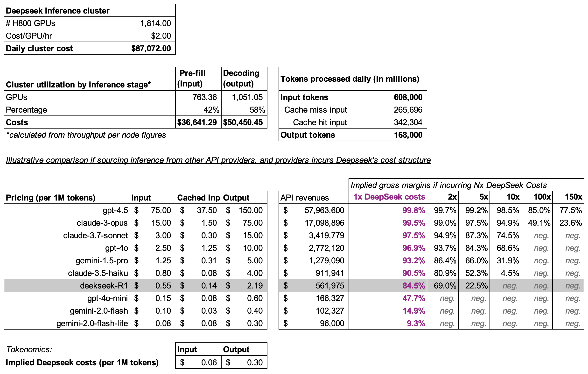Viewport: 588px width, 374px height.
Task: Select 'Tokens processed daily (in millions)' header
Action: (x=350, y=79)
